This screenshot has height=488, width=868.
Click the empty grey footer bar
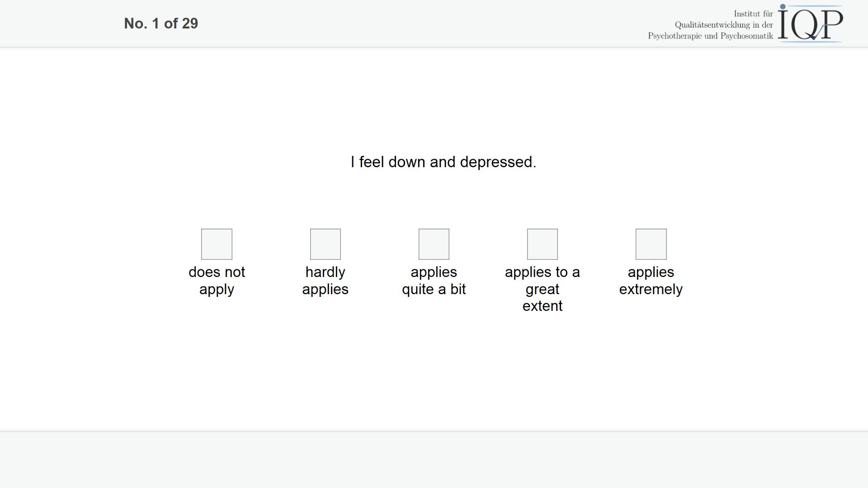[434, 460]
